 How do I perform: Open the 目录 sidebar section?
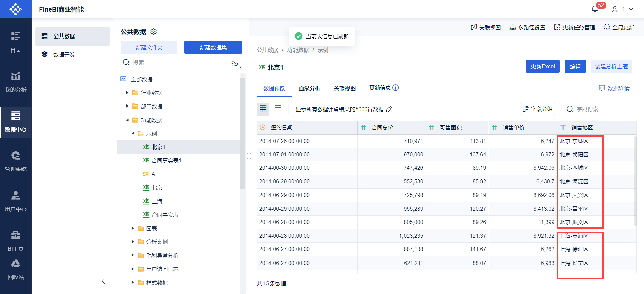click(16, 42)
